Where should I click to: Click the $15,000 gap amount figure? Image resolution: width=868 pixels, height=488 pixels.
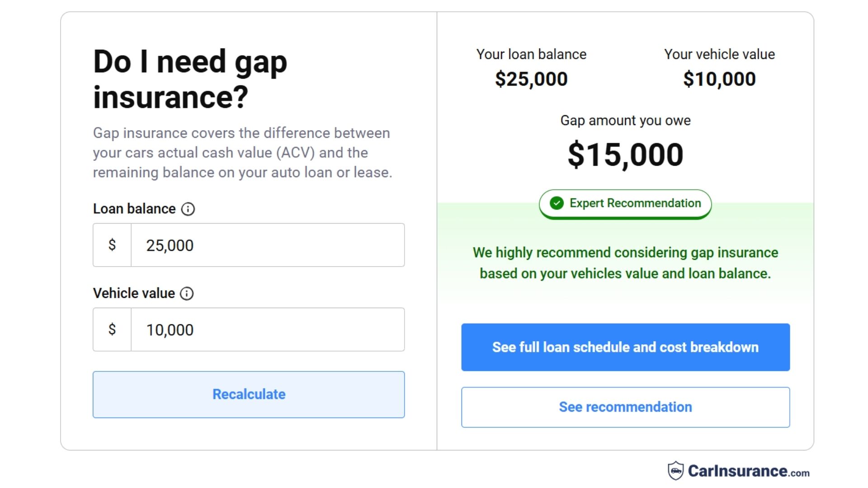pos(625,155)
